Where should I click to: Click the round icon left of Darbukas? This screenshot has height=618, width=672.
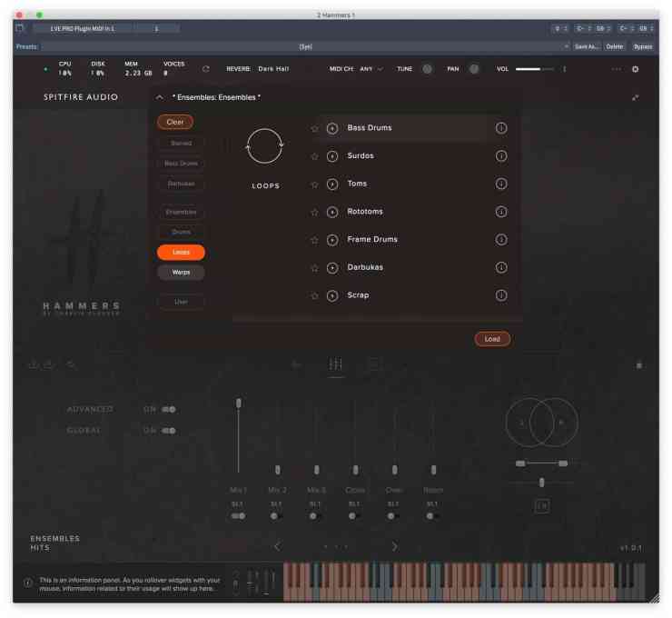(332, 267)
